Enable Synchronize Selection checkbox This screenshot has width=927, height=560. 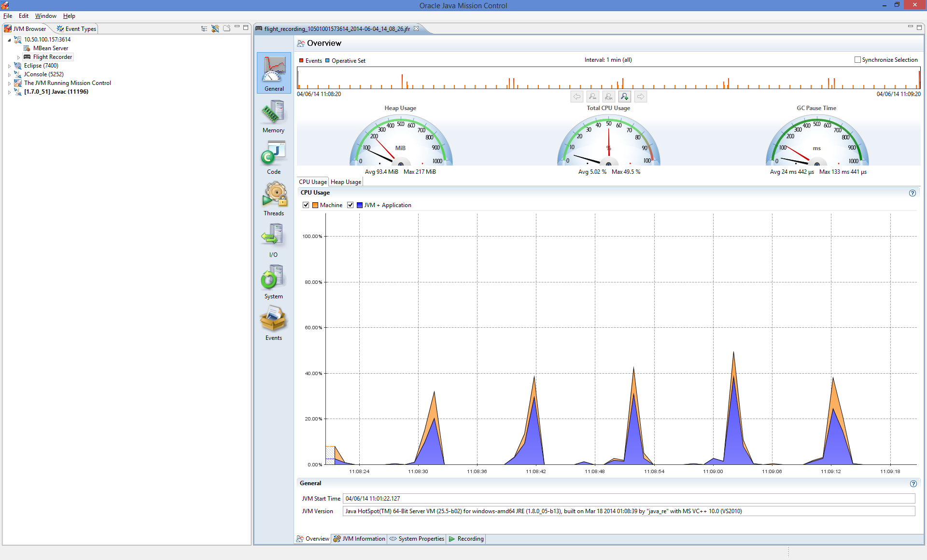point(857,60)
